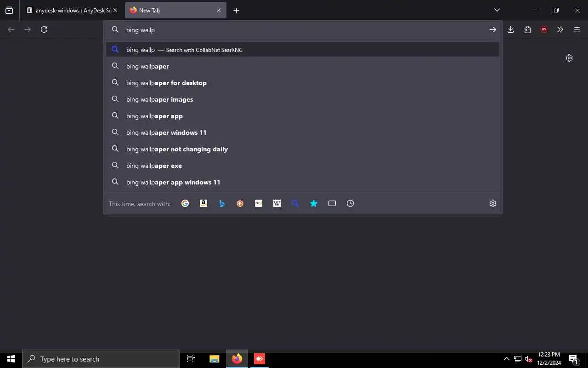The width and height of the screenshot is (588, 368).
Task: Search this time with CollabNet SearXNG icon
Action: pyautogui.click(x=295, y=203)
